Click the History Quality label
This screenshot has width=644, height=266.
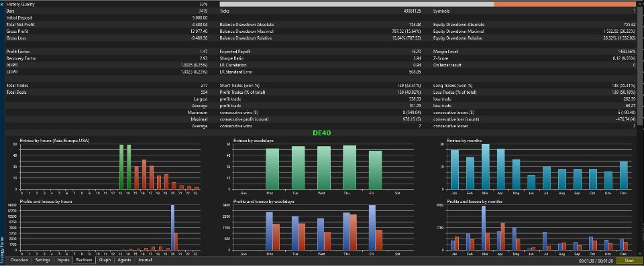coord(21,4)
